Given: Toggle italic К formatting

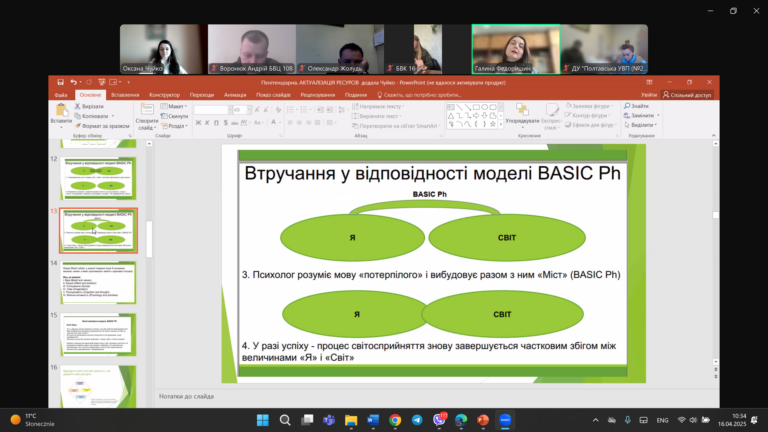Looking at the screenshot, I should (207, 122).
